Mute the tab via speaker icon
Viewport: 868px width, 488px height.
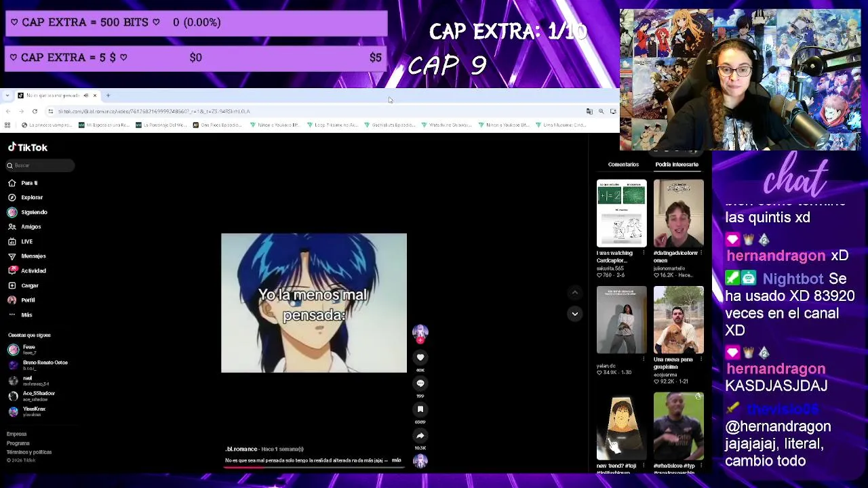(86, 96)
